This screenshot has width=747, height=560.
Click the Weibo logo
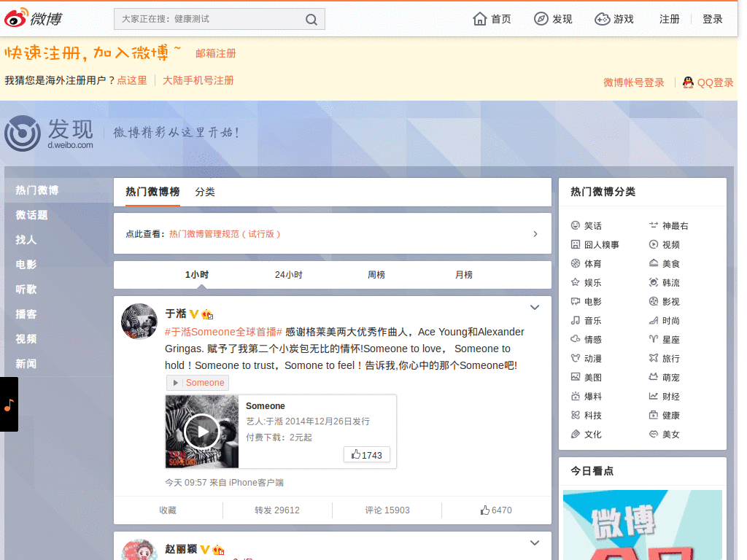point(34,18)
